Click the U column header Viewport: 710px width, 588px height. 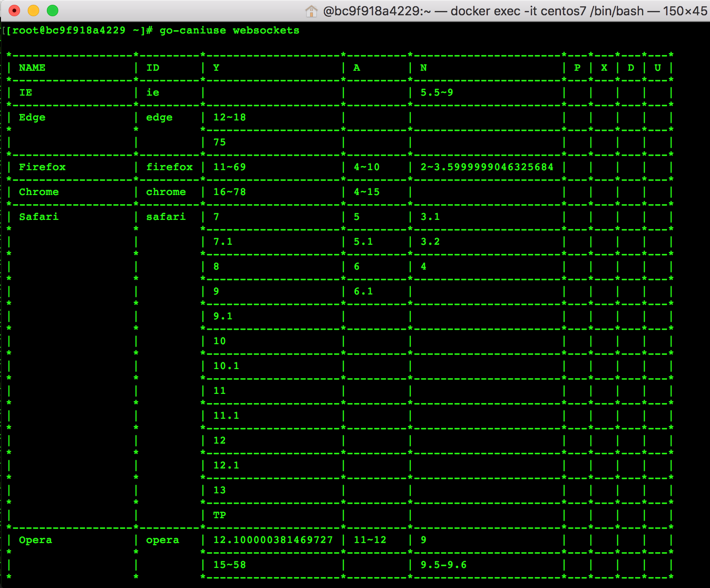click(657, 67)
